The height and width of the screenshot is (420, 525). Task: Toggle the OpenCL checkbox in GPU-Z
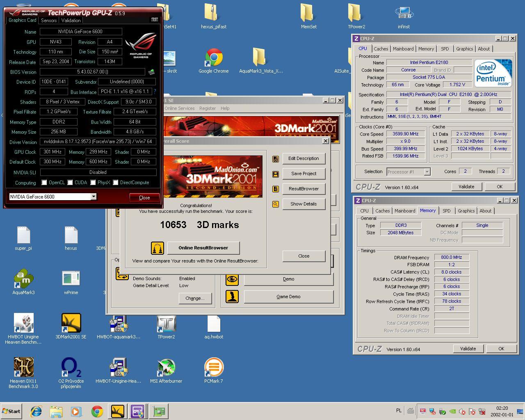[44, 183]
